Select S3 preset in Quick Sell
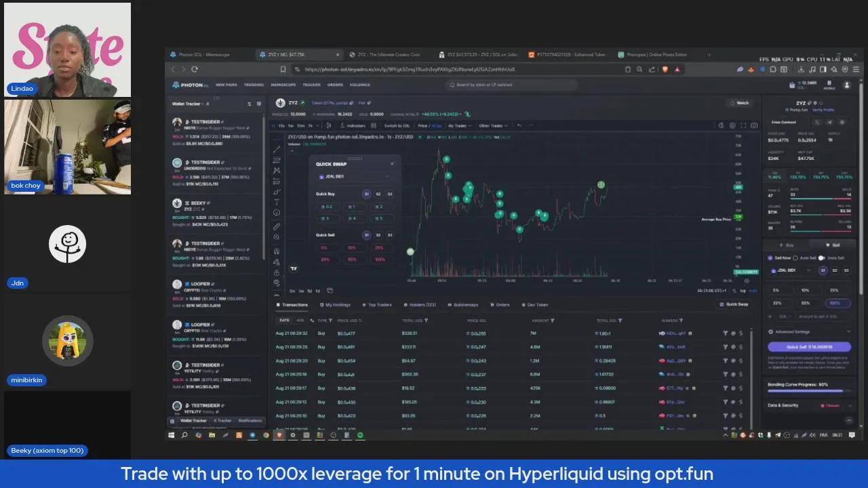The height and width of the screenshot is (488, 868). (390, 235)
